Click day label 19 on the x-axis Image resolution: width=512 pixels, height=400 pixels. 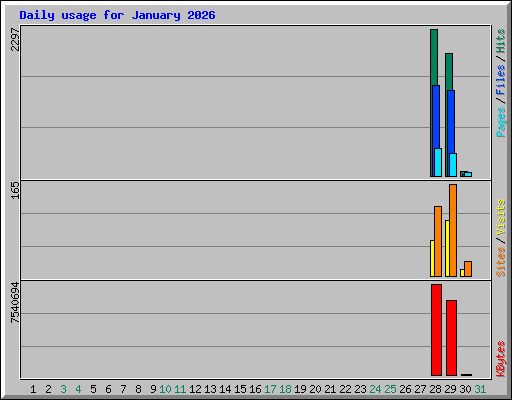click(300, 389)
